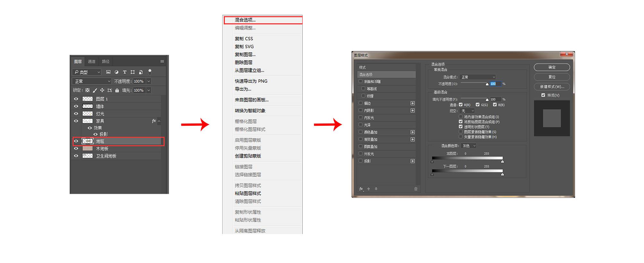
Task: Filter layers by adjustment layer icon
Action: [116, 72]
